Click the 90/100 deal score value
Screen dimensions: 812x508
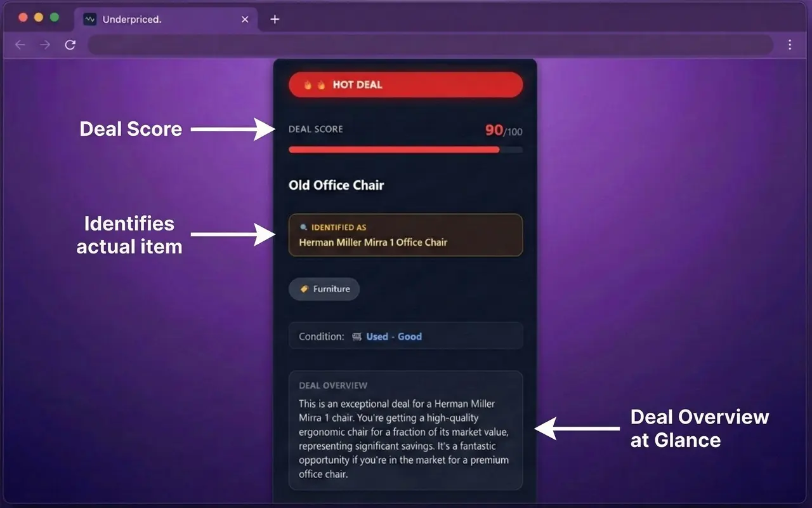(x=504, y=131)
